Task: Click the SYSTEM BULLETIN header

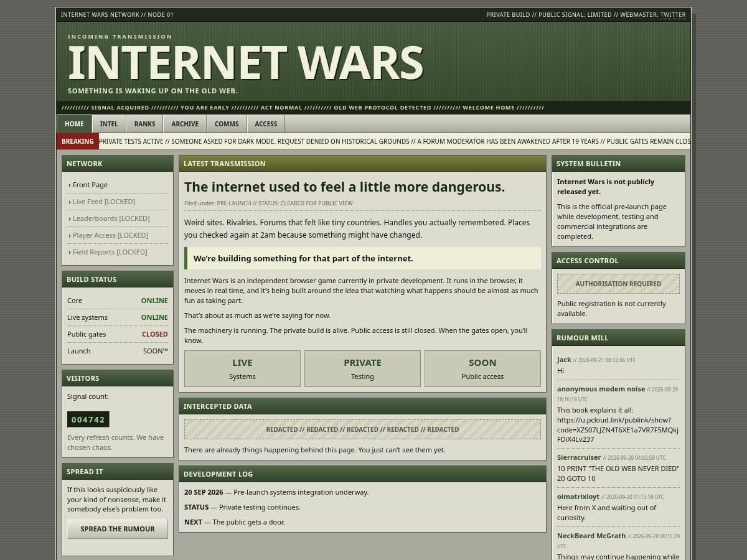Action: [x=618, y=164]
